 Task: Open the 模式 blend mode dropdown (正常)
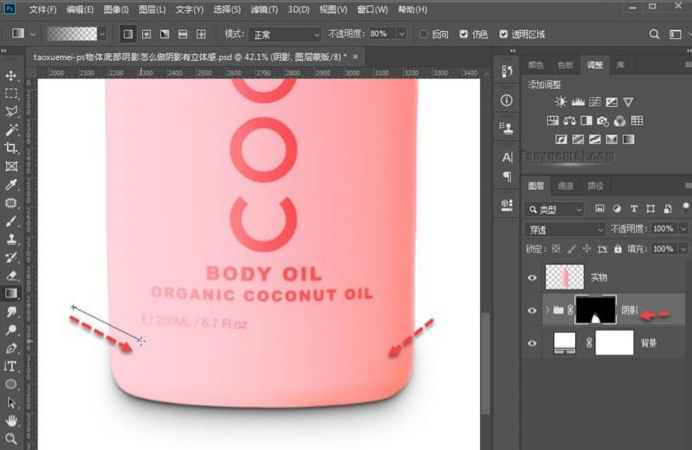(x=285, y=34)
